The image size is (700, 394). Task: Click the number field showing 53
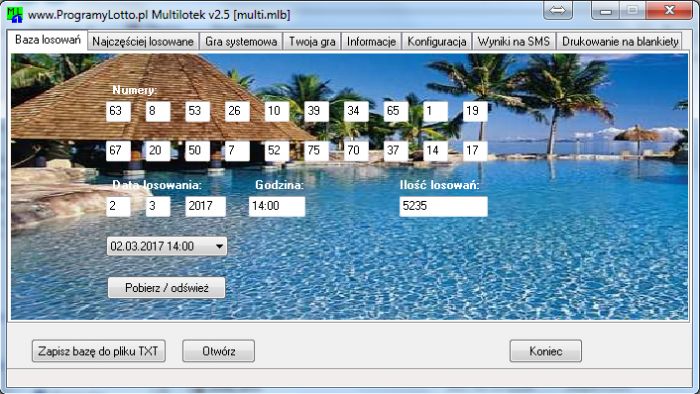coord(198,111)
